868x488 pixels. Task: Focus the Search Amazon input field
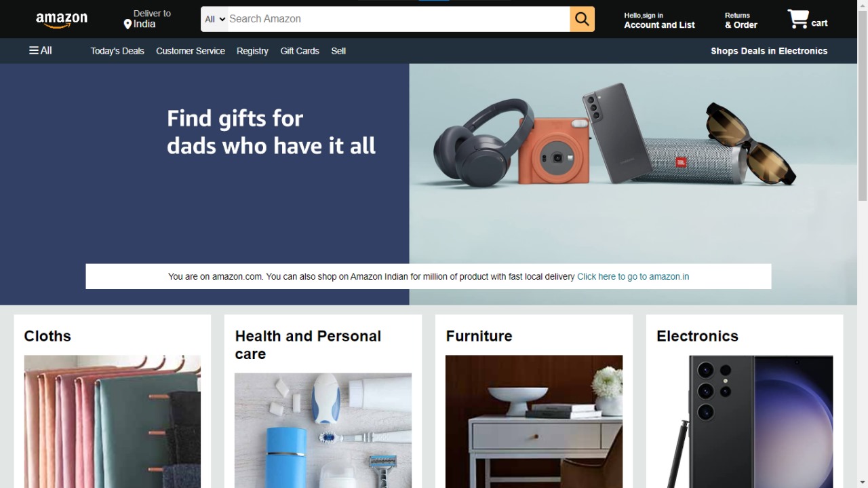398,19
